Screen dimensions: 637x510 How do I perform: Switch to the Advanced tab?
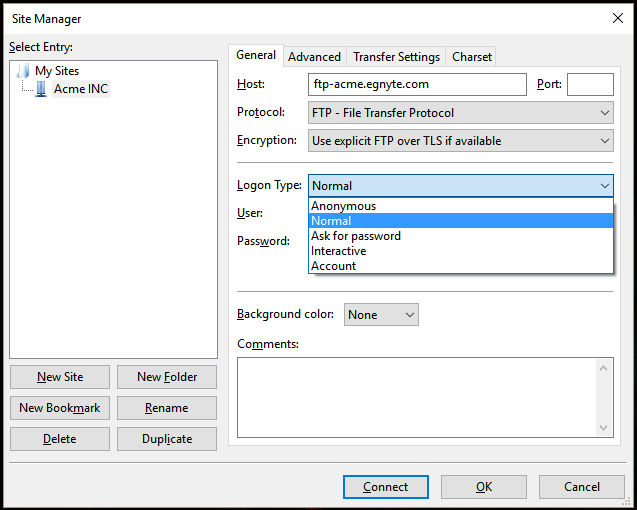315,57
